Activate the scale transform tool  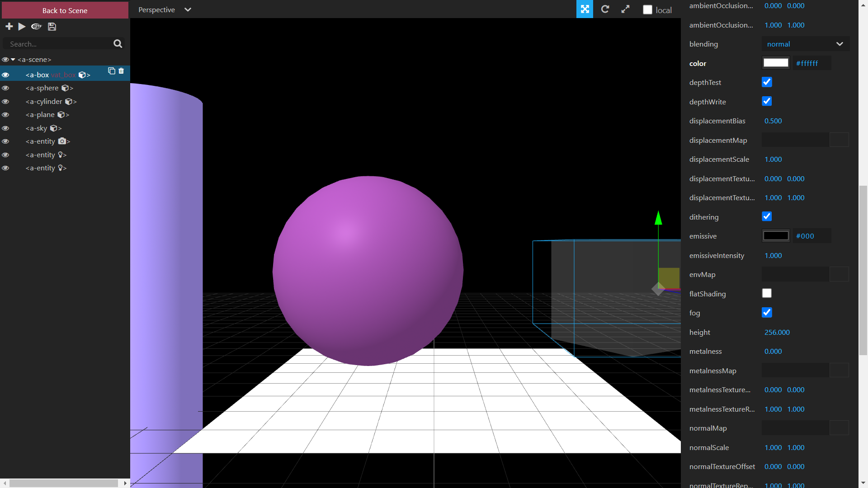click(625, 9)
